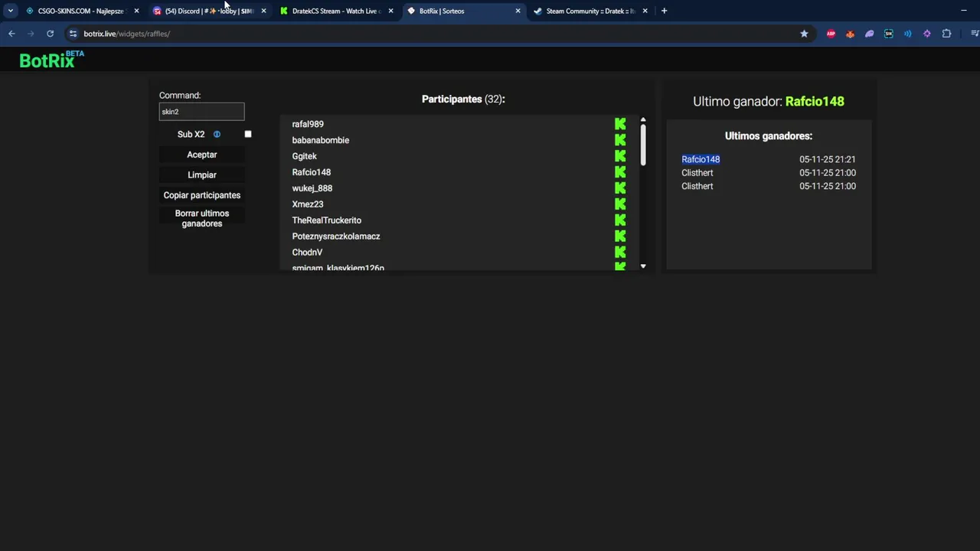Click highlighted Rafcio148 in Ultimos ganadores list
The image size is (980, 551).
coord(701,159)
